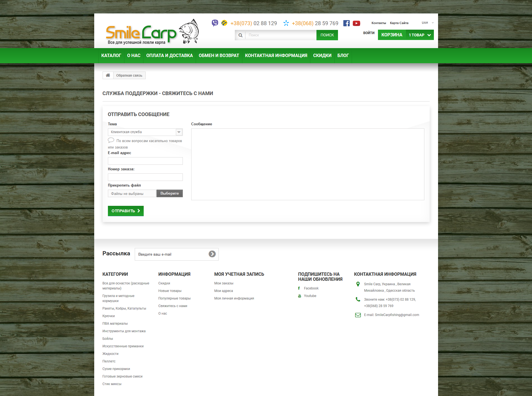Click the Viber icon in header
This screenshot has height=396, width=532.
coord(215,23)
